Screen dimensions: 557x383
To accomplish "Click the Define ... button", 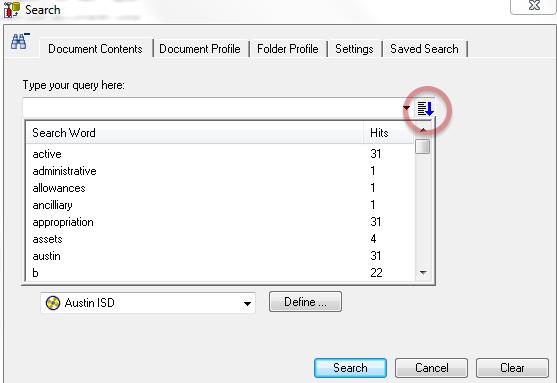I will pos(305,302).
